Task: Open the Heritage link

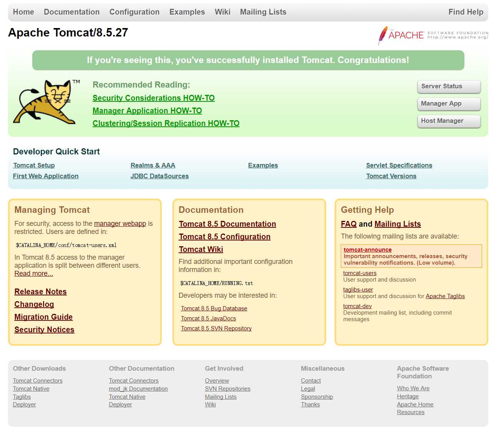Action: point(408,396)
